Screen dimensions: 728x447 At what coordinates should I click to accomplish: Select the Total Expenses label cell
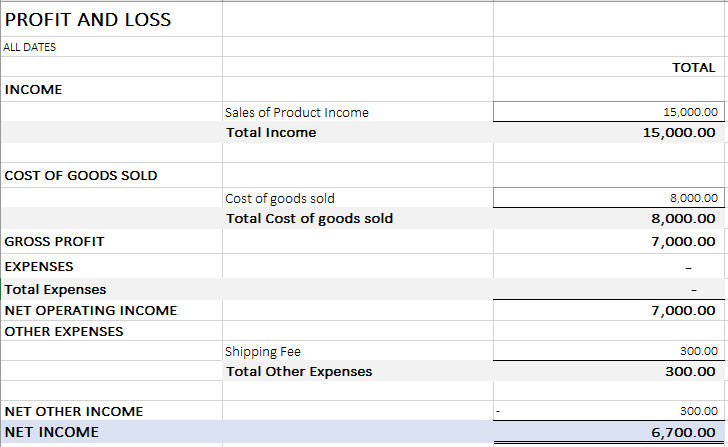click(x=56, y=289)
